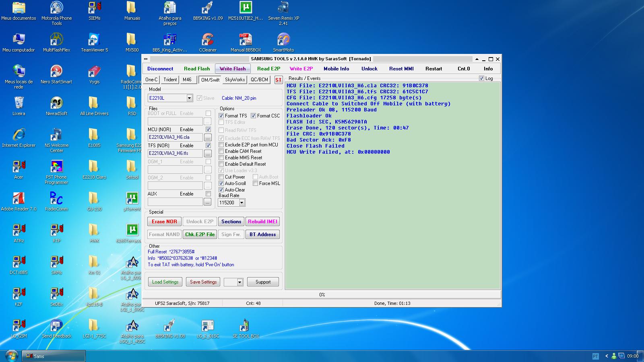Viewport: 644px width, 362px height.
Task: Switch to the Trident tab
Action: coord(170,80)
